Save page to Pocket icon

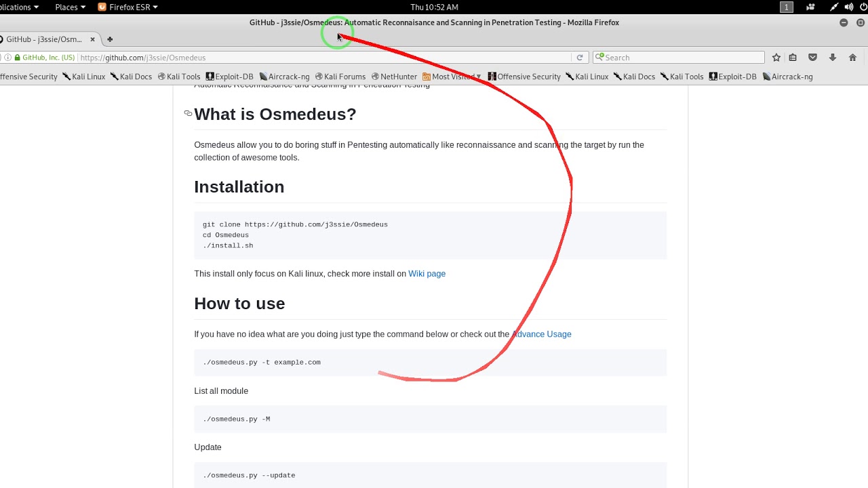(x=812, y=58)
